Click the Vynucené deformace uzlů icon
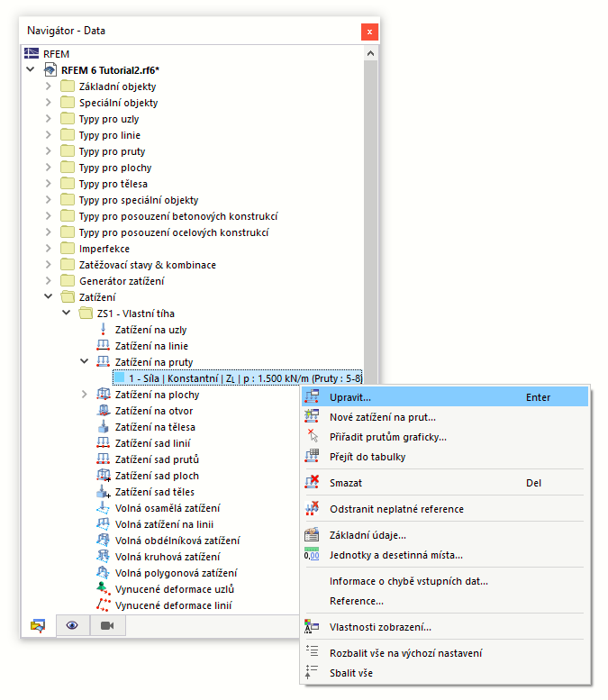 click(x=103, y=589)
